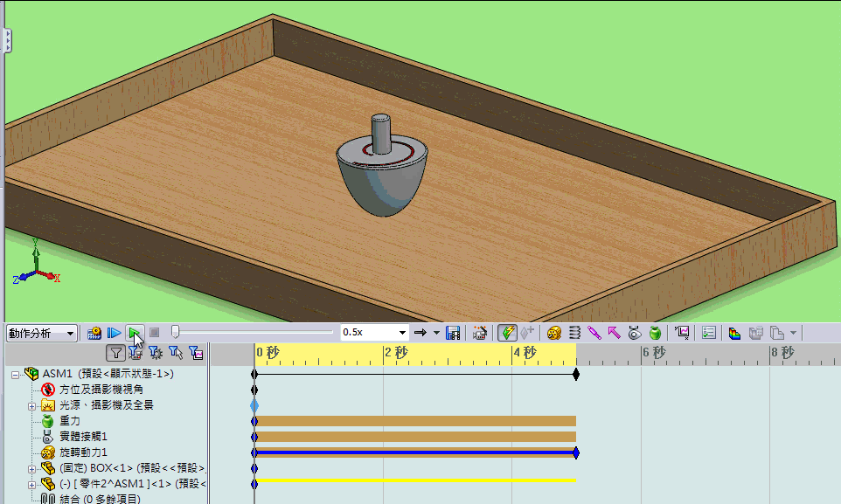Screen dimensions: 841x504
Task: Click Add/Update Key
Action: (x=525, y=333)
